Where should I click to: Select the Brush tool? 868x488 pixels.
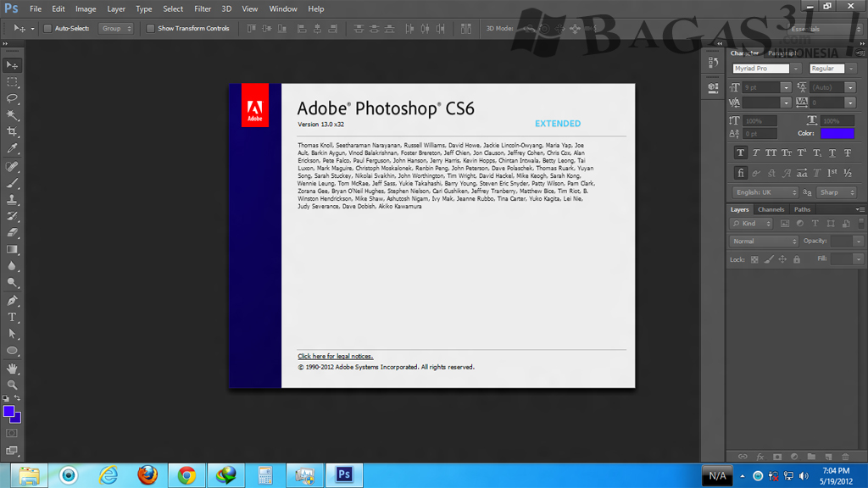pyautogui.click(x=12, y=183)
